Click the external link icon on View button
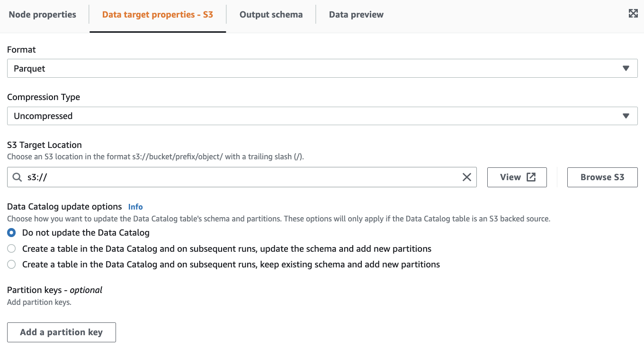The height and width of the screenshot is (348, 644). point(531,177)
